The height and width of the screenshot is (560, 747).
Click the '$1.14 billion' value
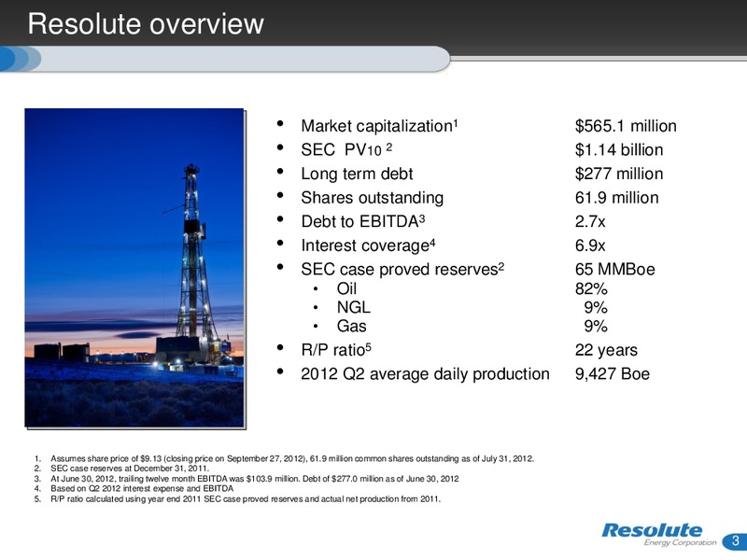click(619, 150)
